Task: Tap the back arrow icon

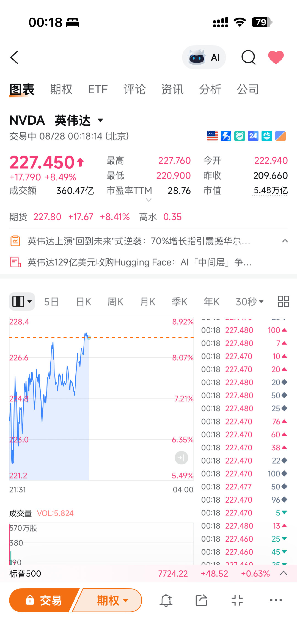Action: point(14,57)
